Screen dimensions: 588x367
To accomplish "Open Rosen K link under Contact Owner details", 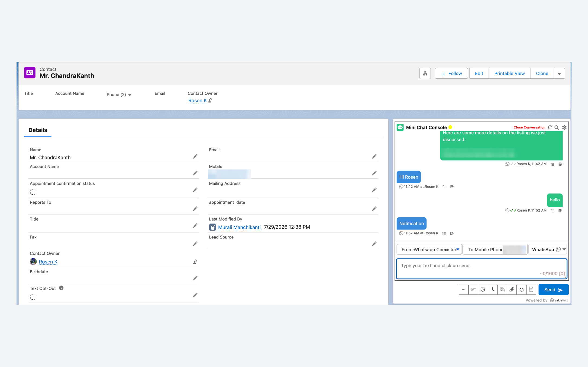I will (48, 262).
